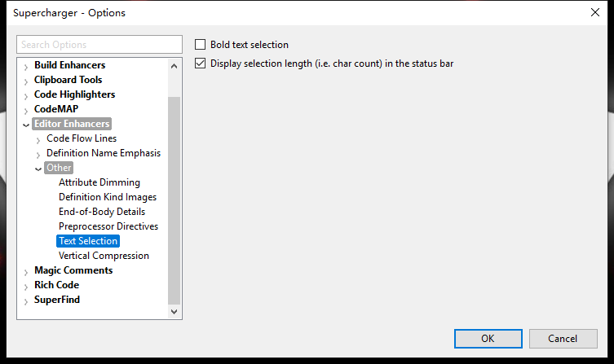Select Magic Comments category
The image size is (614, 364).
click(73, 270)
